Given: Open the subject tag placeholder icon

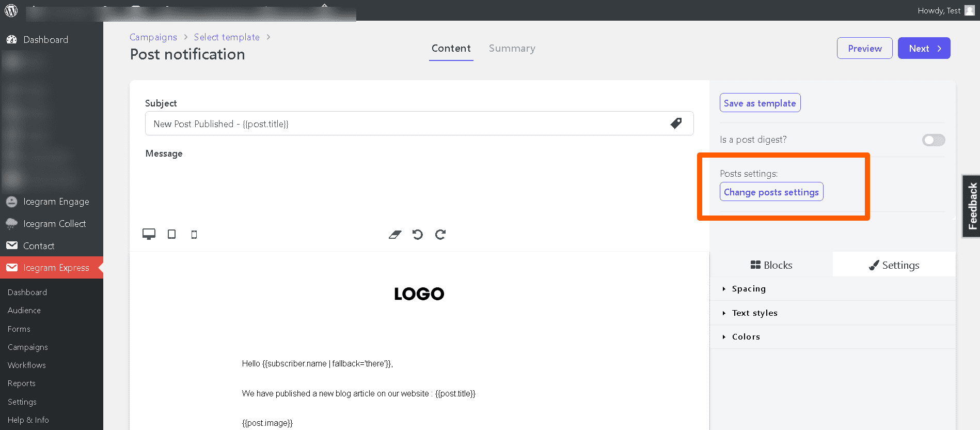Looking at the screenshot, I should pyautogui.click(x=676, y=123).
